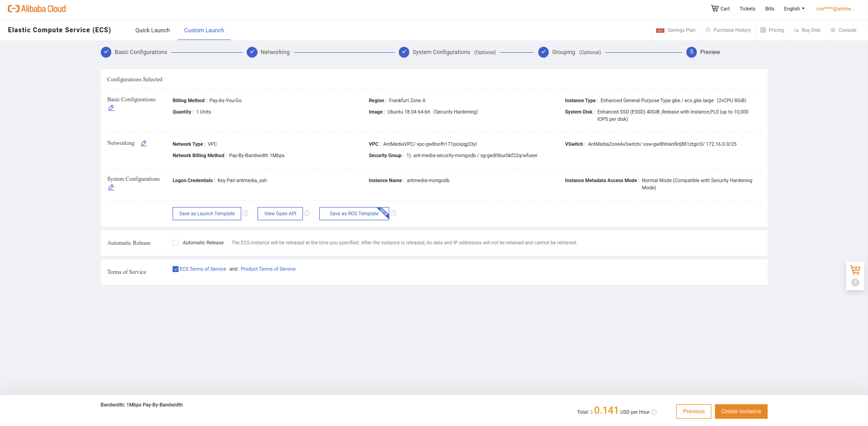Click the Basic Configurations step checkmark
This screenshot has width=868, height=426.
click(x=106, y=52)
